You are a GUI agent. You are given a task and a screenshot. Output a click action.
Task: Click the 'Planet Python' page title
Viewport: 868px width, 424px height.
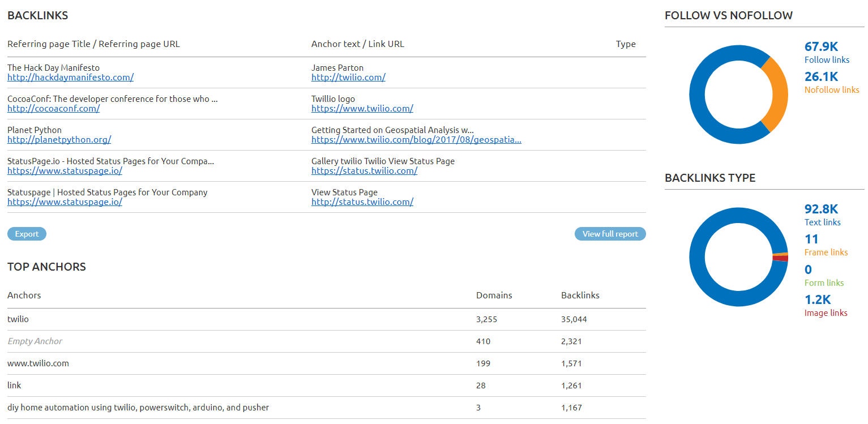point(35,130)
